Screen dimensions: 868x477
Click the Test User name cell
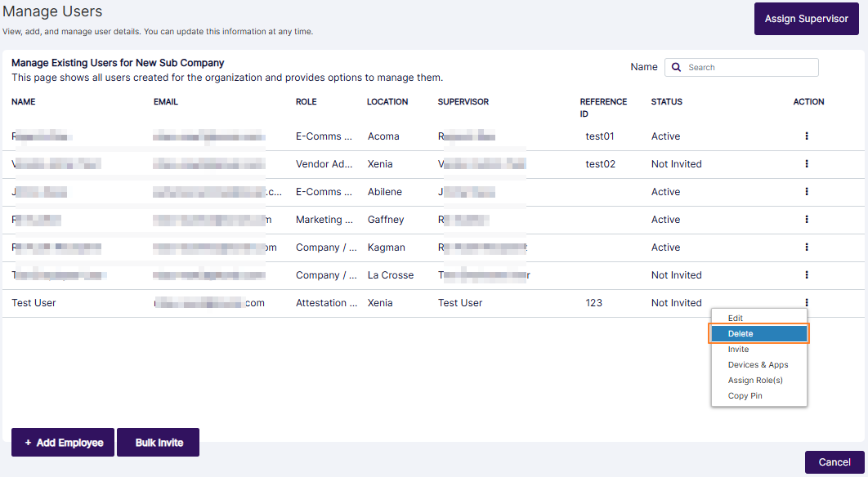tap(34, 303)
